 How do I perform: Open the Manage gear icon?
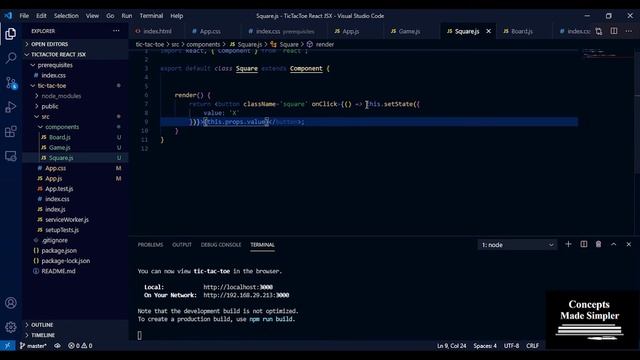pos(11,327)
